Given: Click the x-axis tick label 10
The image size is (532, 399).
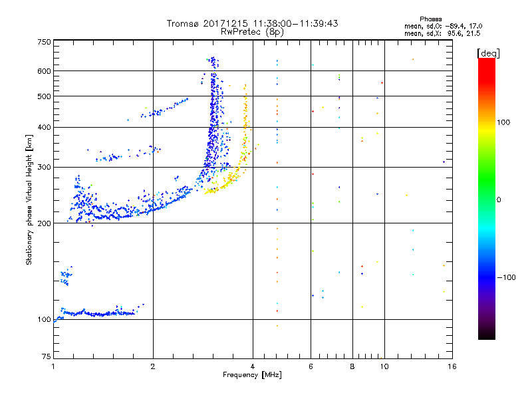Looking at the screenshot, I should pyautogui.click(x=384, y=366).
